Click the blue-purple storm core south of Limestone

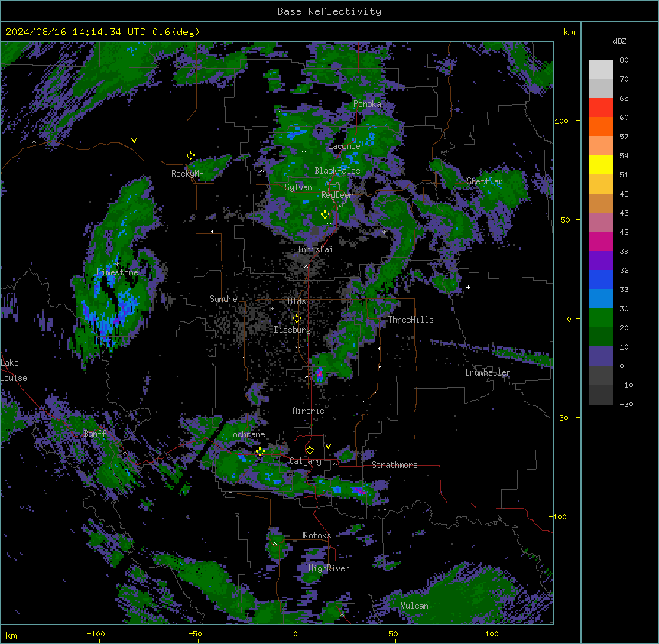pyautogui.click(x=112, y=316)
